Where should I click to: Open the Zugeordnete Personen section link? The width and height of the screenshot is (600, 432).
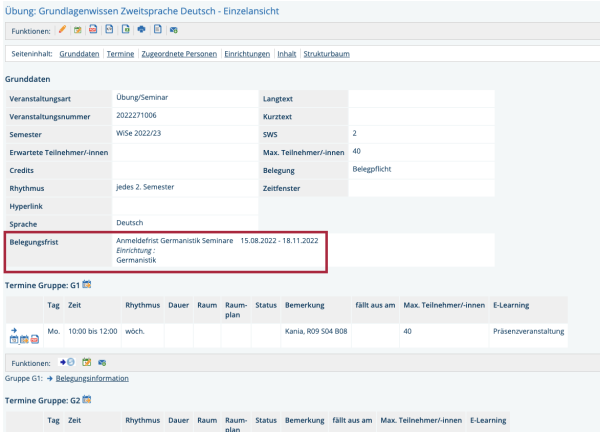point(179,53)
